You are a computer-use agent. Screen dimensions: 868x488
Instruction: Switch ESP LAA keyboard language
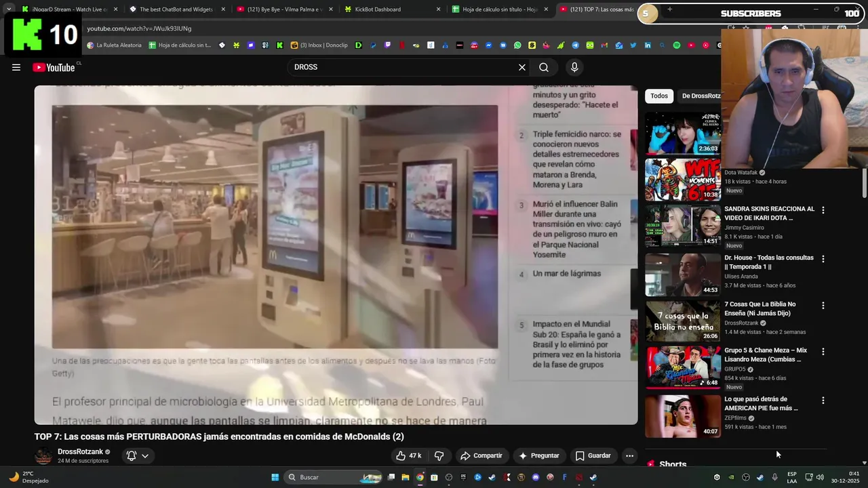coord(792,477)
